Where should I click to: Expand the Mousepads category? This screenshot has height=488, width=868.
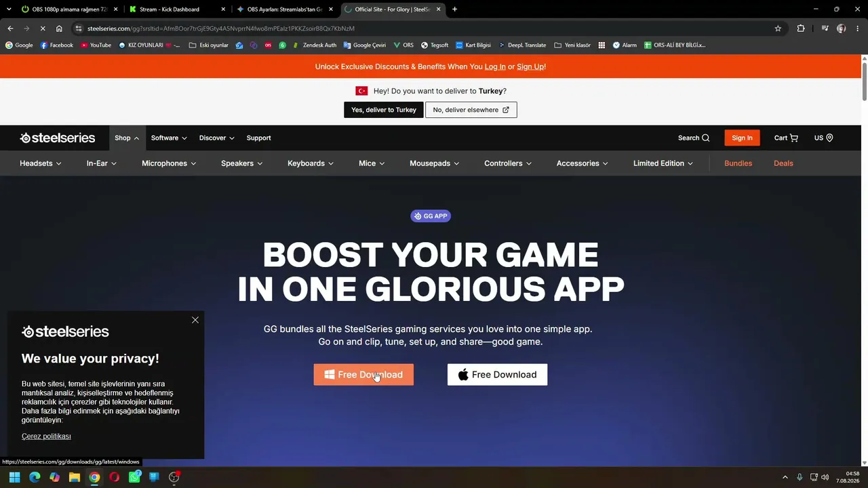(435, 163)
